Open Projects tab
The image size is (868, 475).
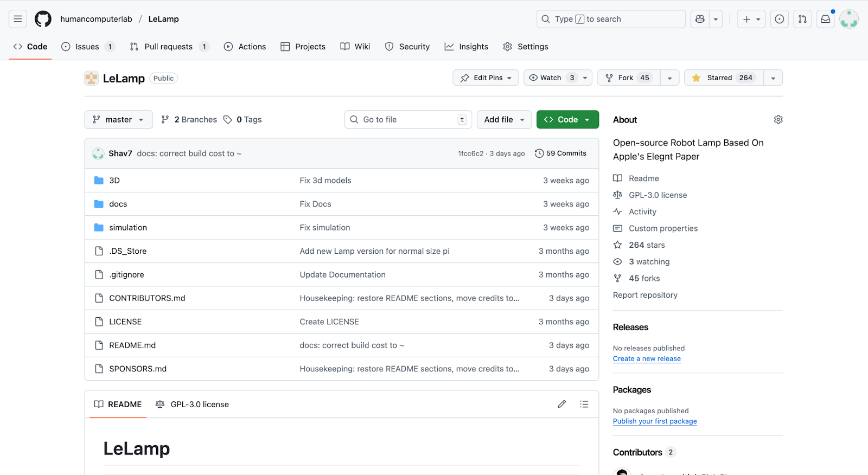click(x=303, y=47)
